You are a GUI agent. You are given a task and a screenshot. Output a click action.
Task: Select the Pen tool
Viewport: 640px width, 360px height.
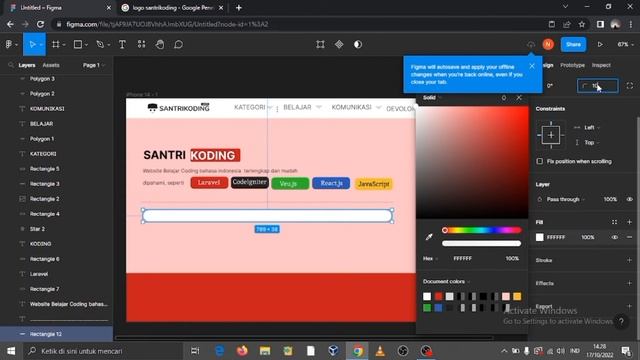click(100, 44)
